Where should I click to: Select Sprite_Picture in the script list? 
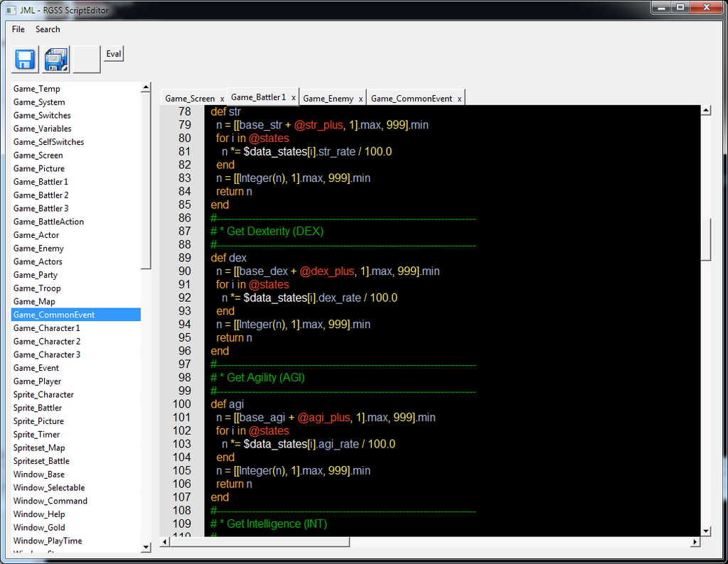(75, 421)
